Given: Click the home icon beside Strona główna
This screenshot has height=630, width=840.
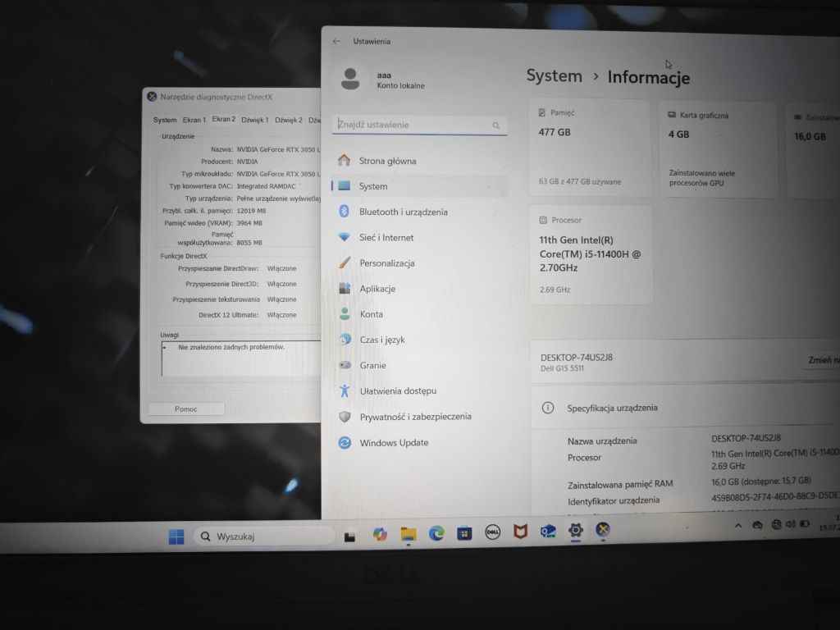Looking at the screenshot, I should [344, 160].
